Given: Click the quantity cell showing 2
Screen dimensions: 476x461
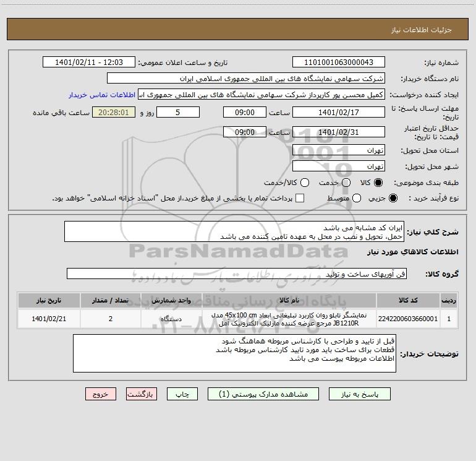Looking at the screenshot, I should (111, 319).
